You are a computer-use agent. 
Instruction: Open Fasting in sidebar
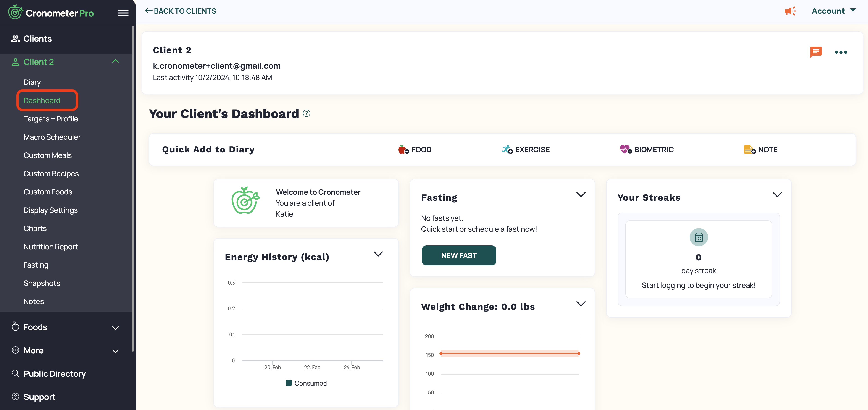point(36,265)
